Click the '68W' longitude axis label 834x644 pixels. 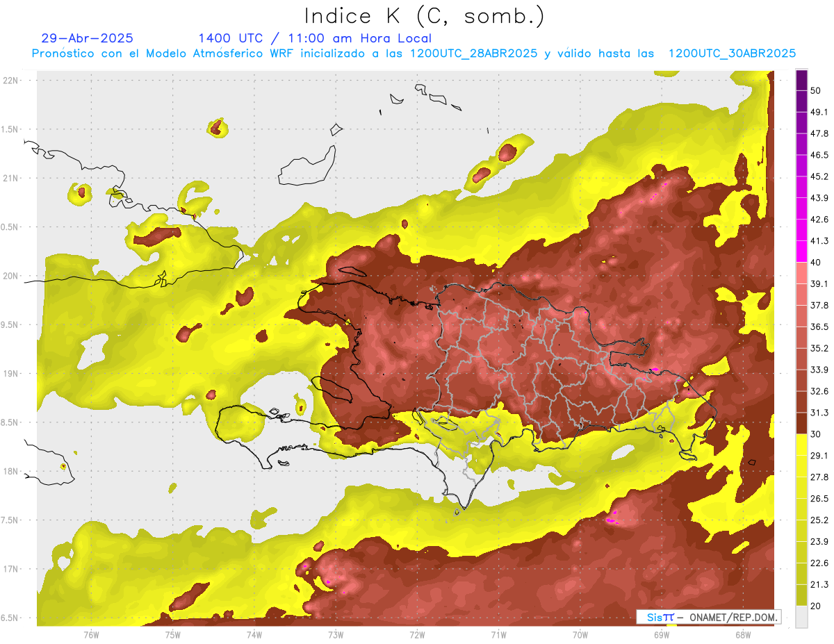tap(742, 635)
